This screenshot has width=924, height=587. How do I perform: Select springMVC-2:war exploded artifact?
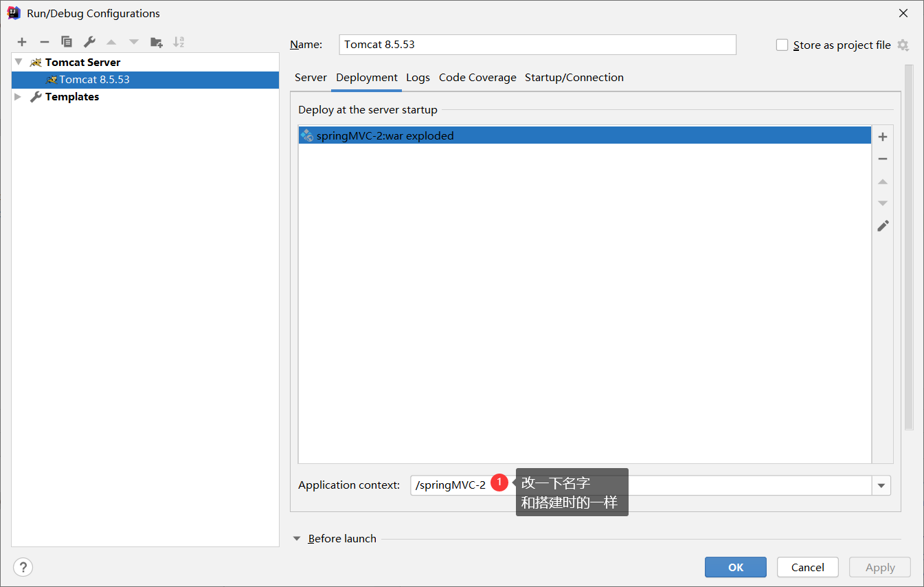point(585,135)
